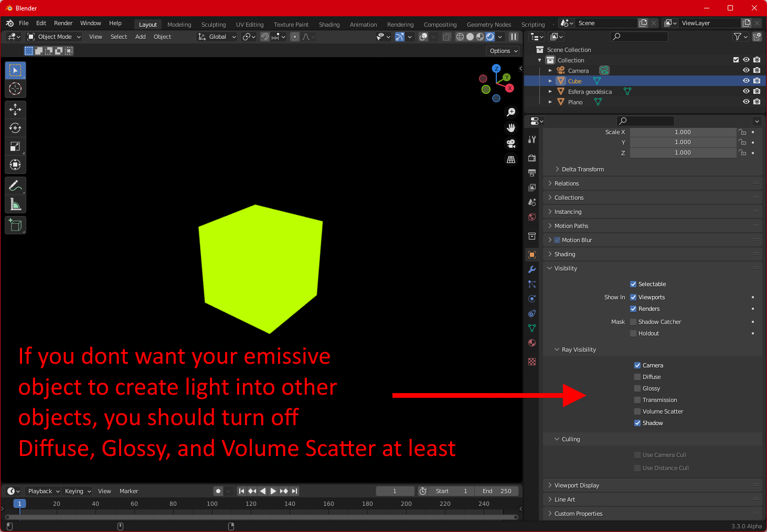Activate the 3D Cursor tool
The height and width of the screenshot is (532, 767).
click(x=15, y=89)
